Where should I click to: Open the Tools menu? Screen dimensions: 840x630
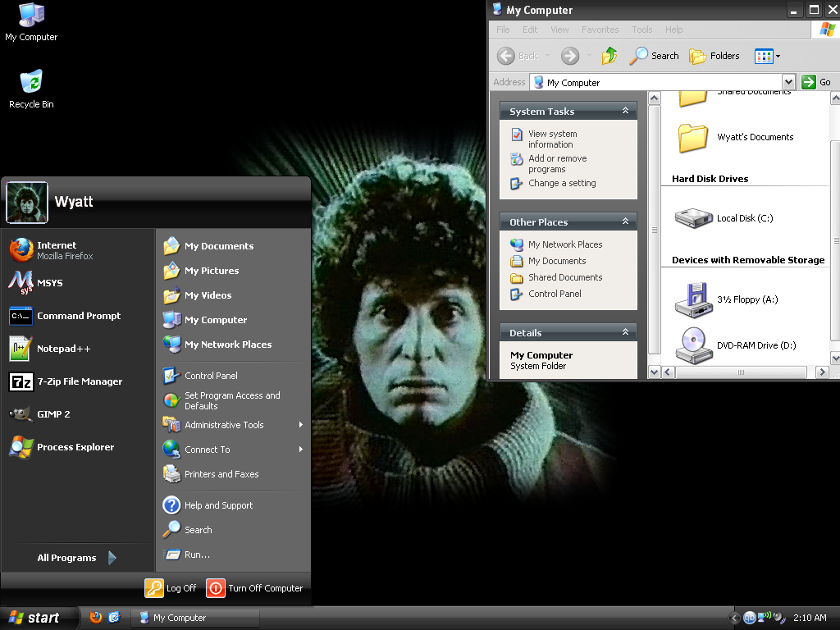(641, 30)
